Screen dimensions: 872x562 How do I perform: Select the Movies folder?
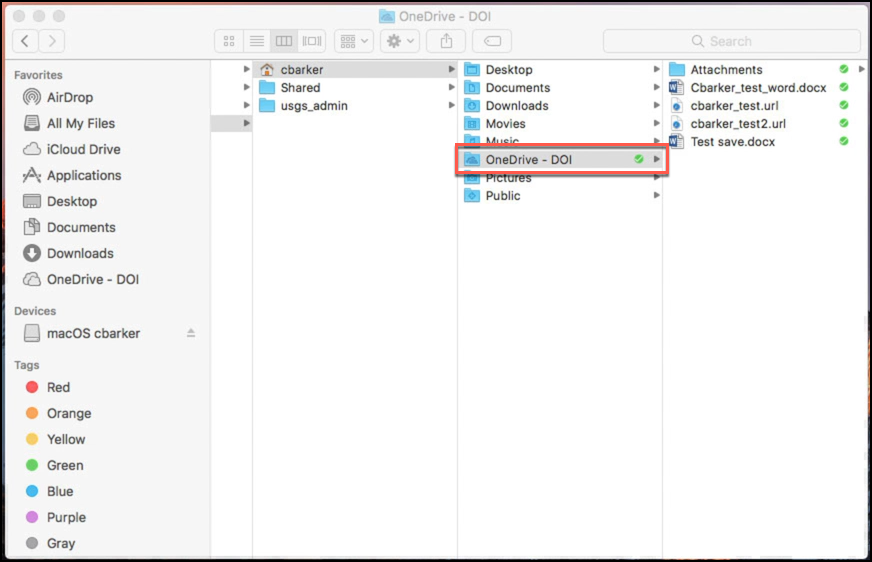click(x=560, y=123)
